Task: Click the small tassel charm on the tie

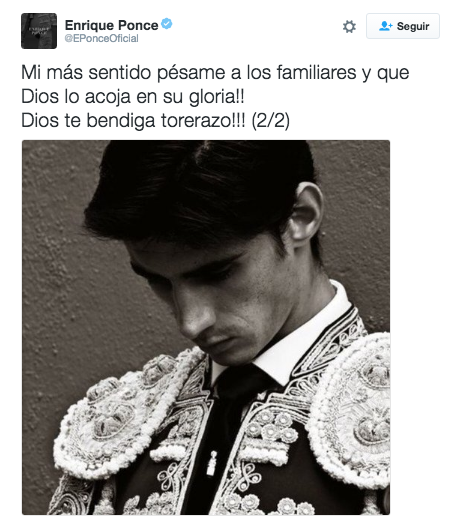Action: [212, 463]
